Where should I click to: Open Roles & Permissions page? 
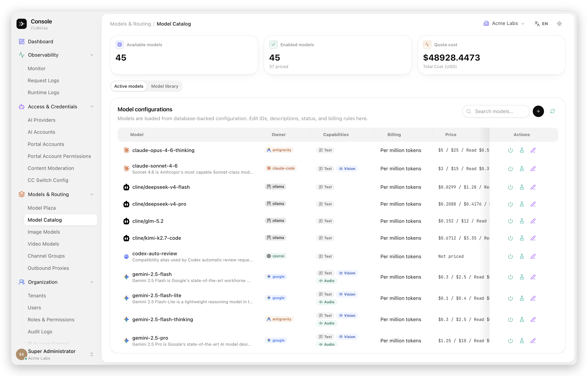click(x=51, y=320)
